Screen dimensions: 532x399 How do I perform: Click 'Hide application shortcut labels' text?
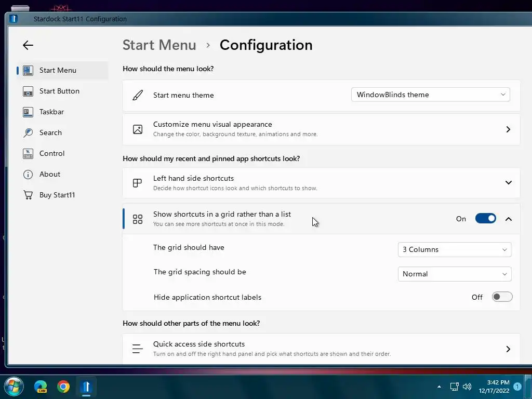(207, 298)
